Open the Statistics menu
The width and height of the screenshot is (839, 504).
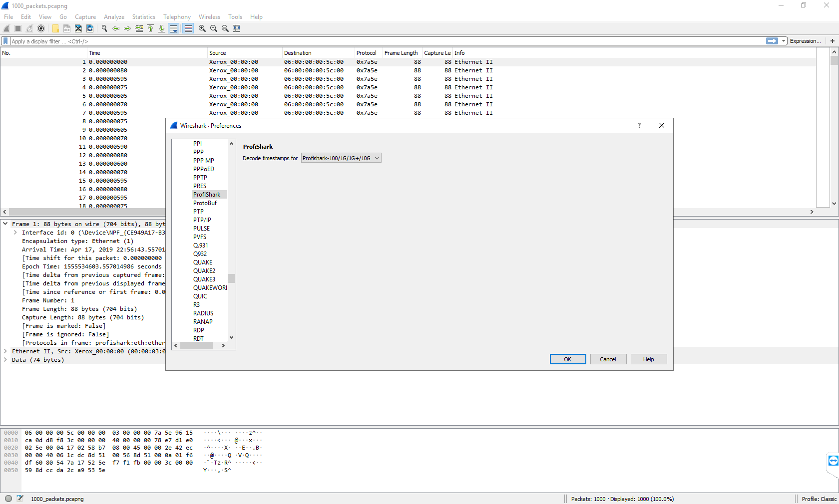point(143,17)
